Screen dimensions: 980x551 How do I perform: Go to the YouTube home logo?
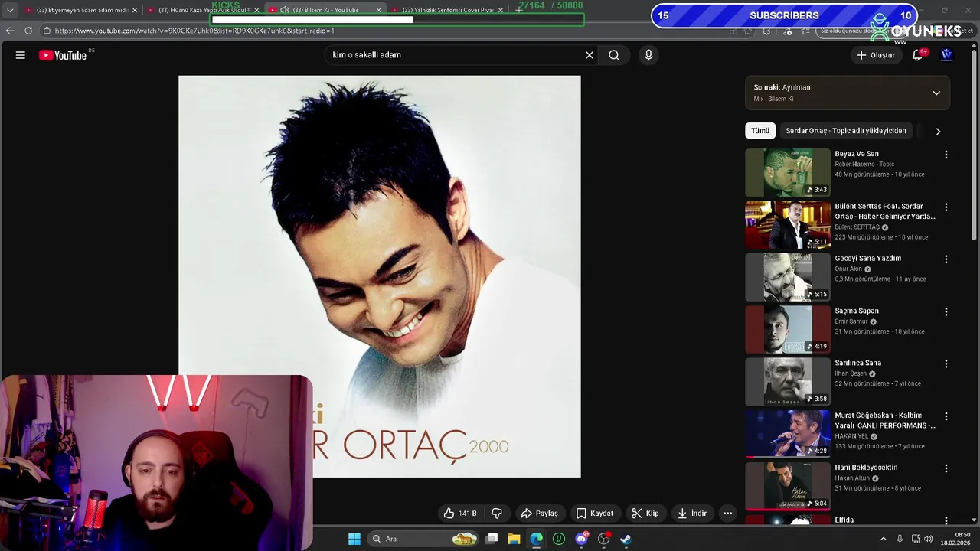tap(63, 55)
